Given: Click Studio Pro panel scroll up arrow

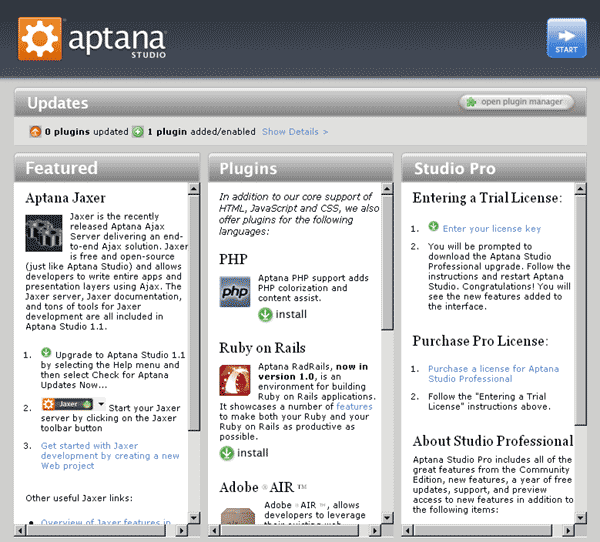Looking at the screenshot, I should point(580,189).
